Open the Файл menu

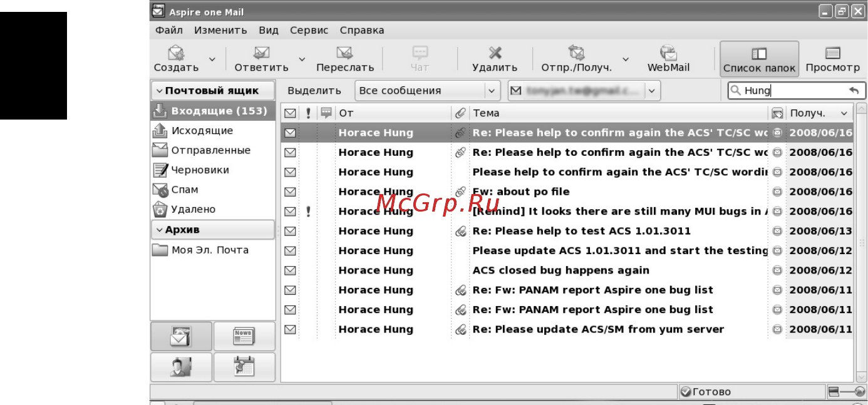(x=169, y=30)
